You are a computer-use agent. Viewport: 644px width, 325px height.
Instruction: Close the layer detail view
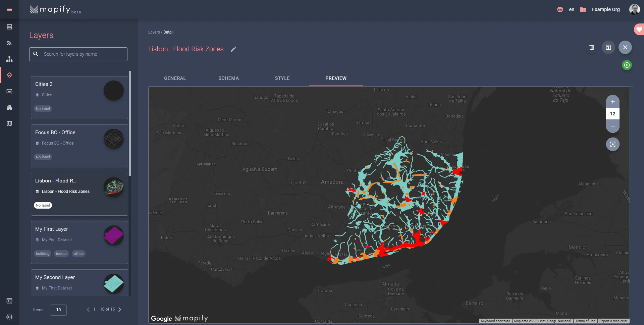(x=625, y=47)
